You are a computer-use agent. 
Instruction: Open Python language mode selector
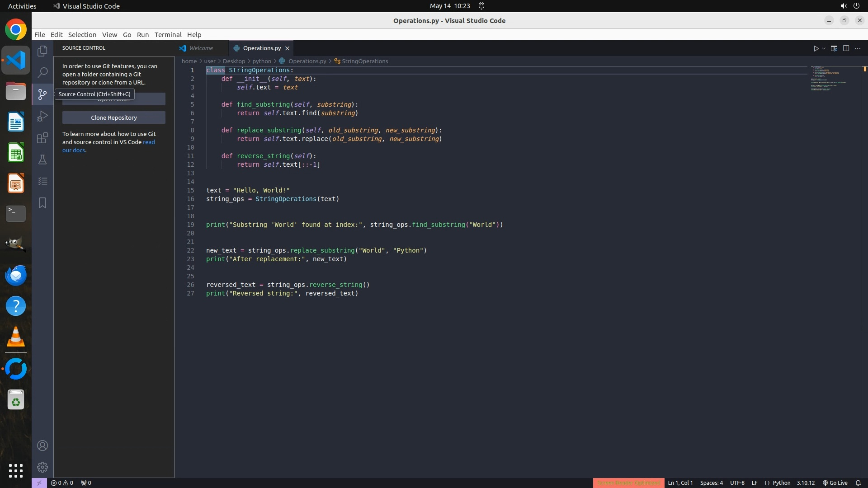tap(781, 483)
